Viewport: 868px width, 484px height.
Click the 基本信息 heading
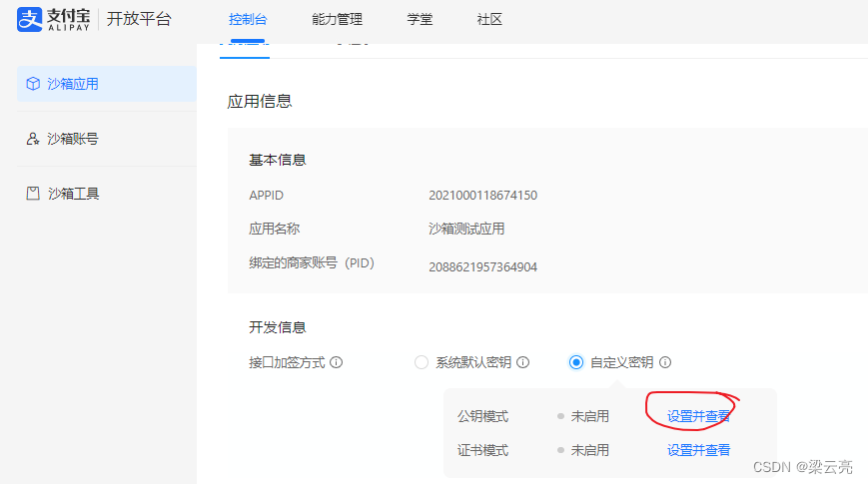[x=278, y=160]
